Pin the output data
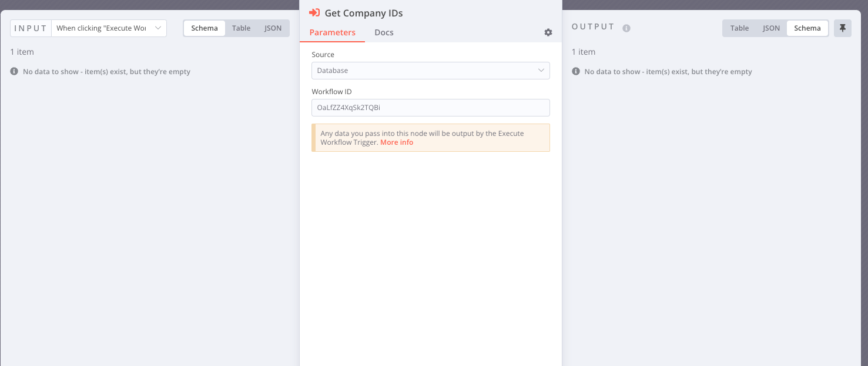 (843, 28)
